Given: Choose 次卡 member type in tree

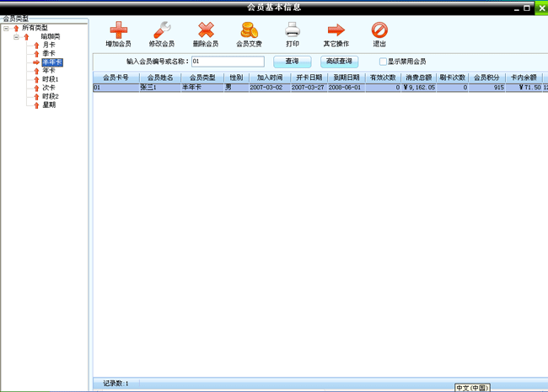Looking at the screenshot, I should pyautogui.click(x=49, y=88).
